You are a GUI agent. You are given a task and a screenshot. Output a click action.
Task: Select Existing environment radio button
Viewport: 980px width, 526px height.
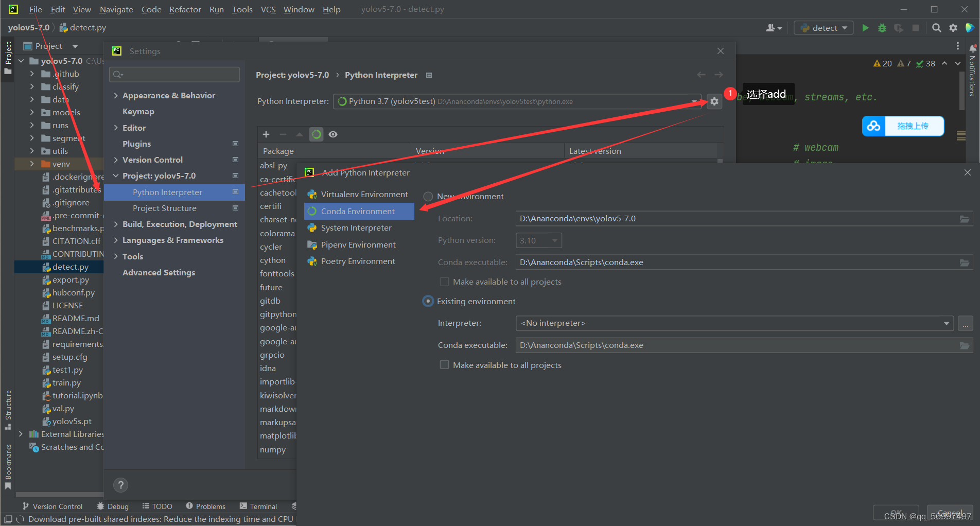click(428, 302)
